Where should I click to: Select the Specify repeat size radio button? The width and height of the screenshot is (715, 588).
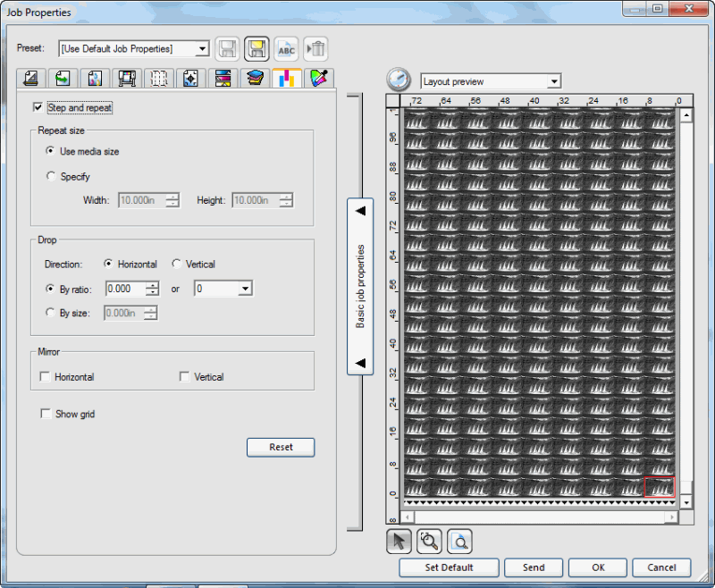click(51, 177)
